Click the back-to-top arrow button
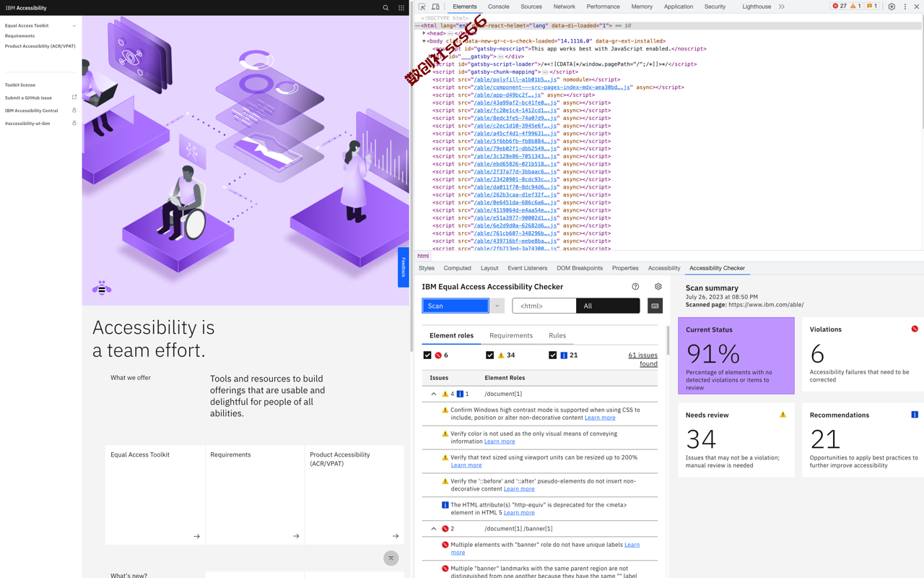924x578 pixels. 391,558
